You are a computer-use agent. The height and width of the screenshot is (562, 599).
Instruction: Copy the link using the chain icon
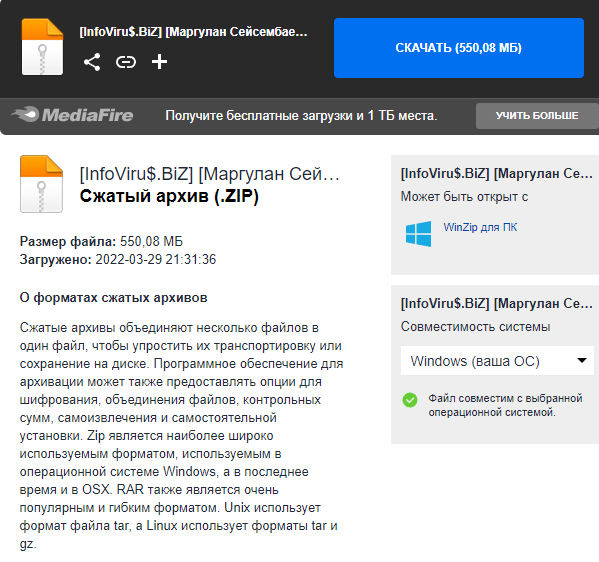coord(126,62)
